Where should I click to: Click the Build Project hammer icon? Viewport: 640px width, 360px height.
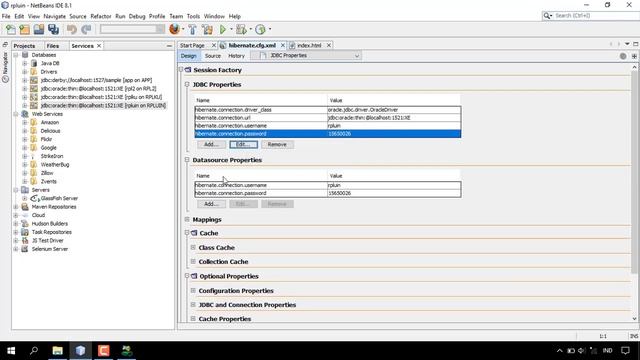192,29
